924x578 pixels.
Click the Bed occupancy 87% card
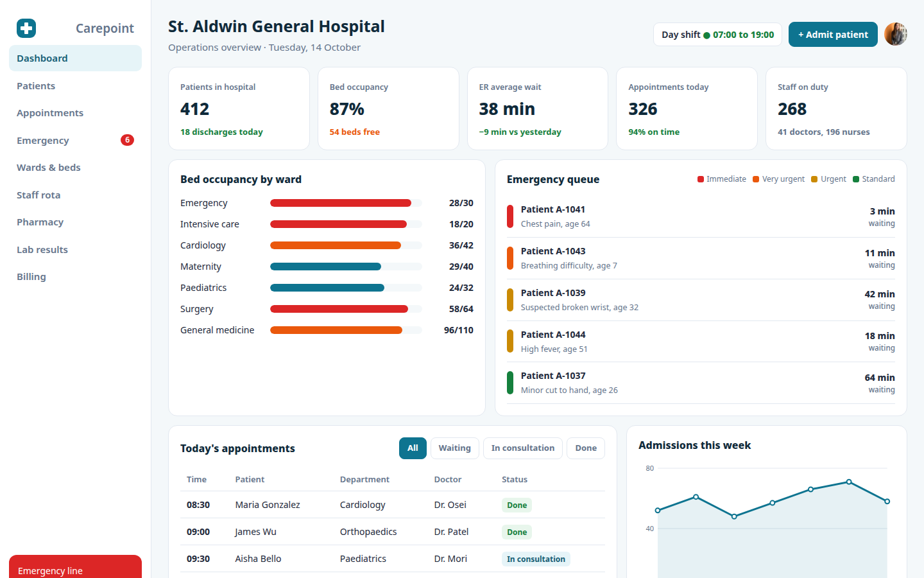tap(388, 109)
